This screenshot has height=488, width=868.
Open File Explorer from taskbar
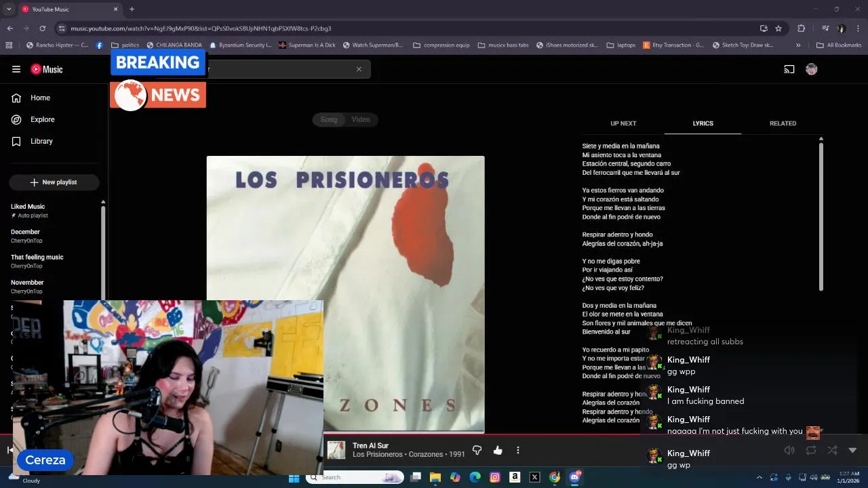[435, 477]
